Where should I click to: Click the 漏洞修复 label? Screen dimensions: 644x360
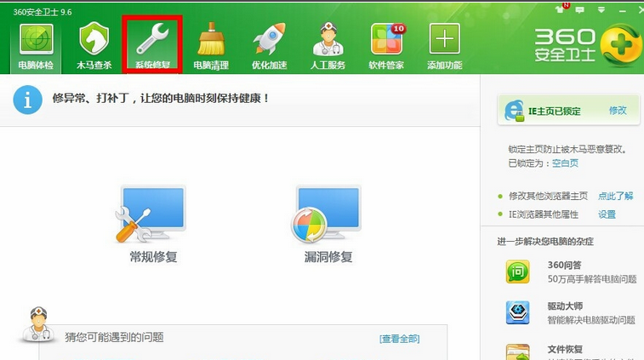[x=328, y=257]
